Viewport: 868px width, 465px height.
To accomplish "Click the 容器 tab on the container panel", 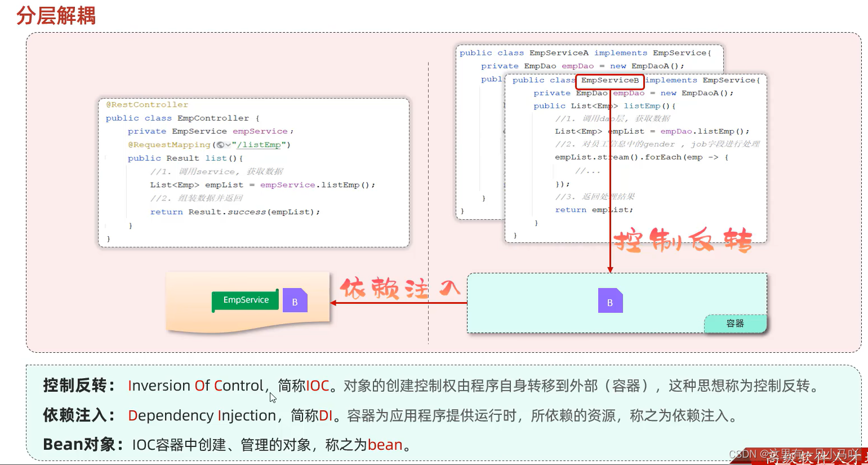I will pyautogui.click(x=735, y=324).
